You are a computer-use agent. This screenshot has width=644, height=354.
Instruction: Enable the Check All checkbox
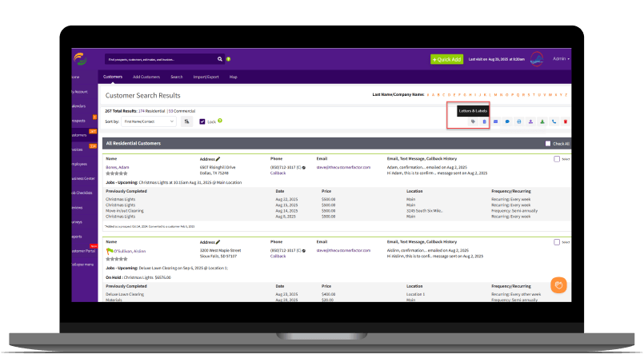point(547,144)
